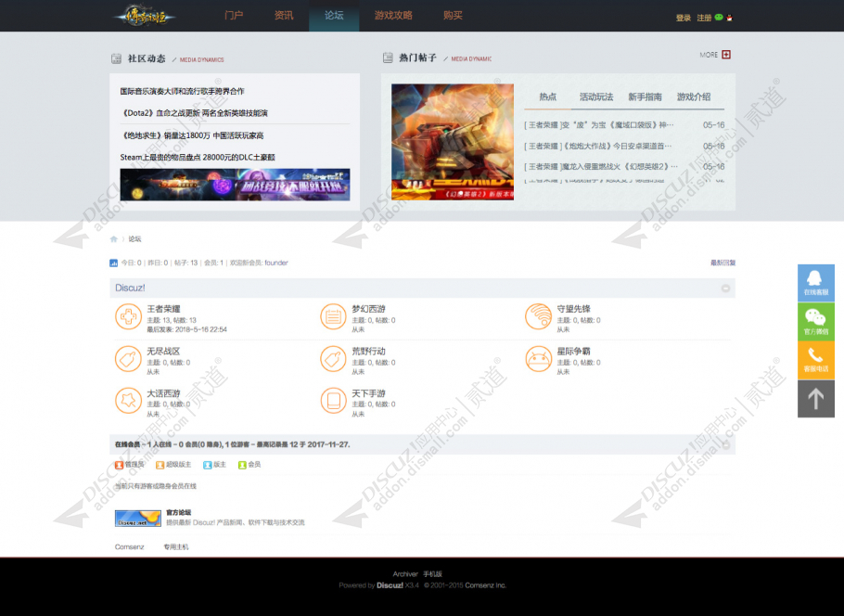The image size is (844, 616).
Task: Open the Comsenz friend link
Action: point(130,547)
